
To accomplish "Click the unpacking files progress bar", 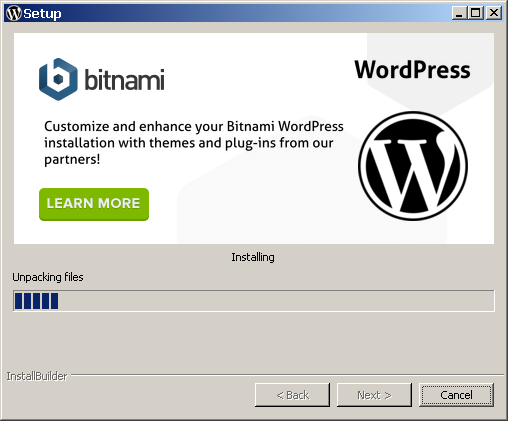I will click(254, 301).
